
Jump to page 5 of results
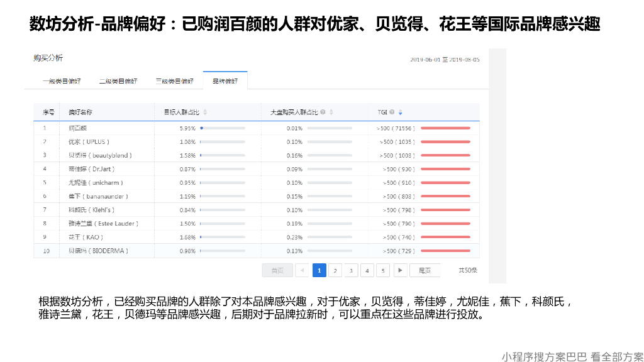382,270
